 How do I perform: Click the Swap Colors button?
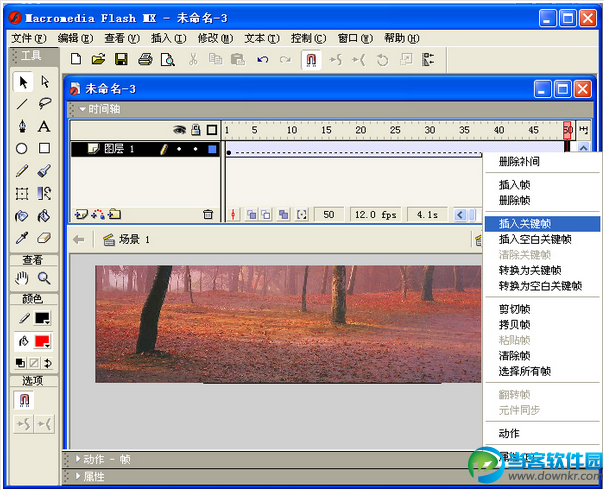point(48,363)
